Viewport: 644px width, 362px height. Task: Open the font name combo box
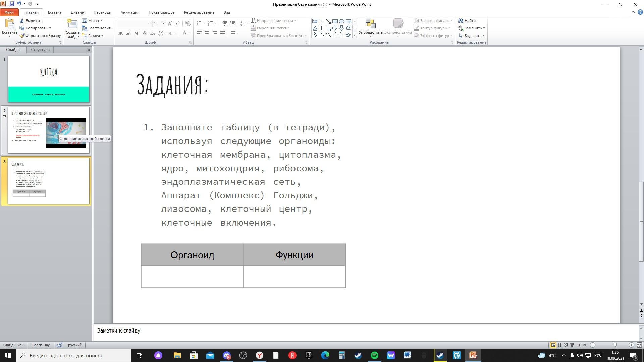(134, 23)
